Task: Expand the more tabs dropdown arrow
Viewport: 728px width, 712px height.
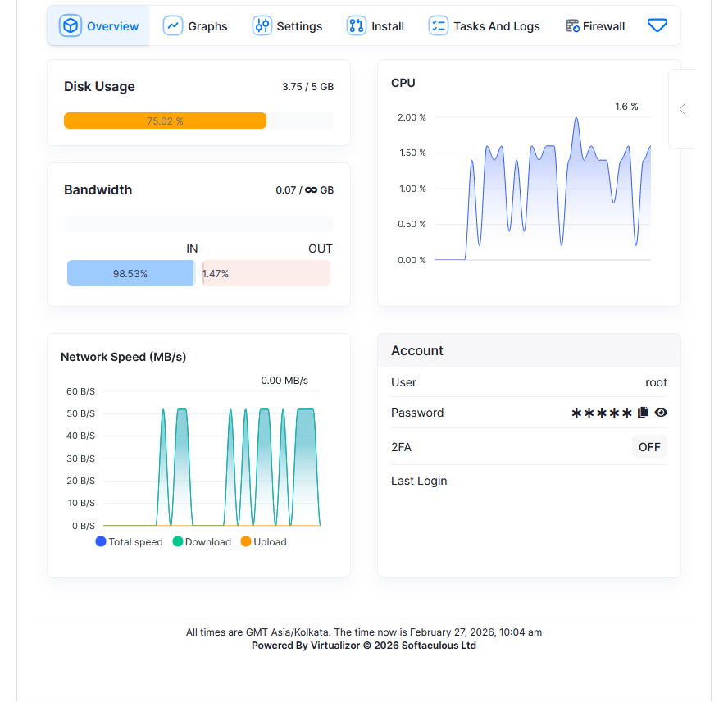Action: tap(657, 26)
